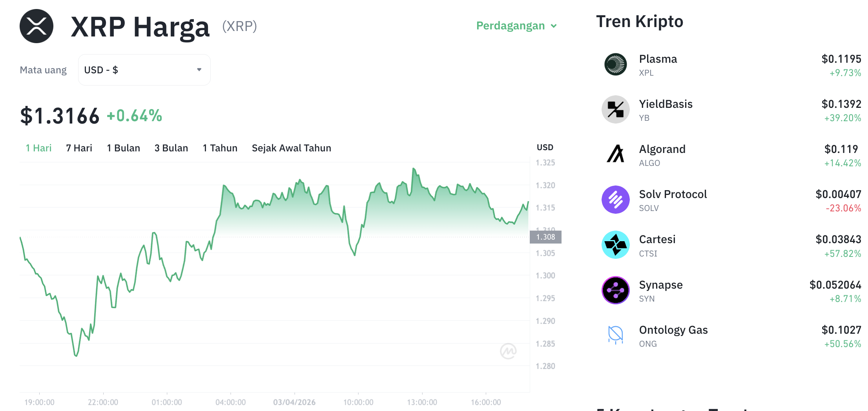
Task: Open the Mata uang currency dropdown
Action: [144, 69]
